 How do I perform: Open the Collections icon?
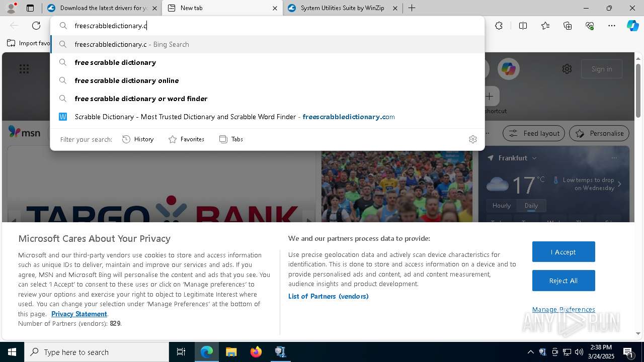click(568, 26)
